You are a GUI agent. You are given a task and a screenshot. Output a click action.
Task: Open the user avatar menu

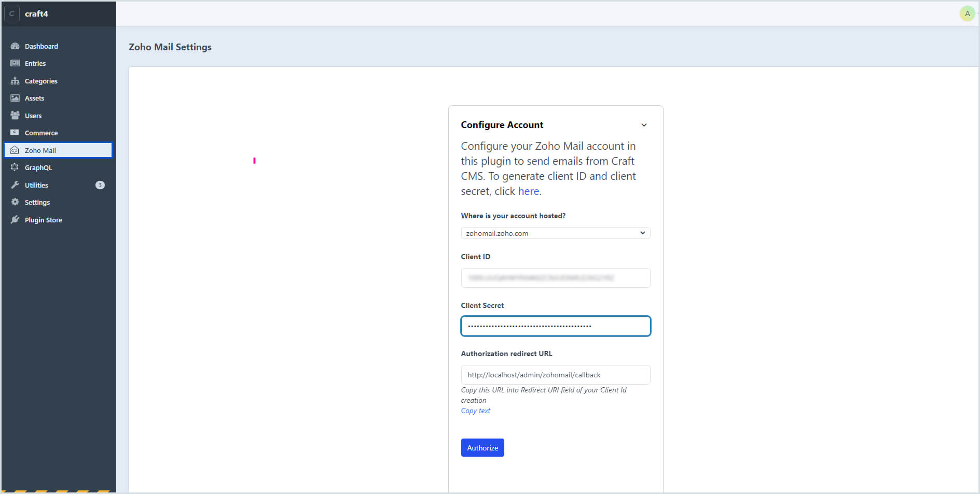967,13
